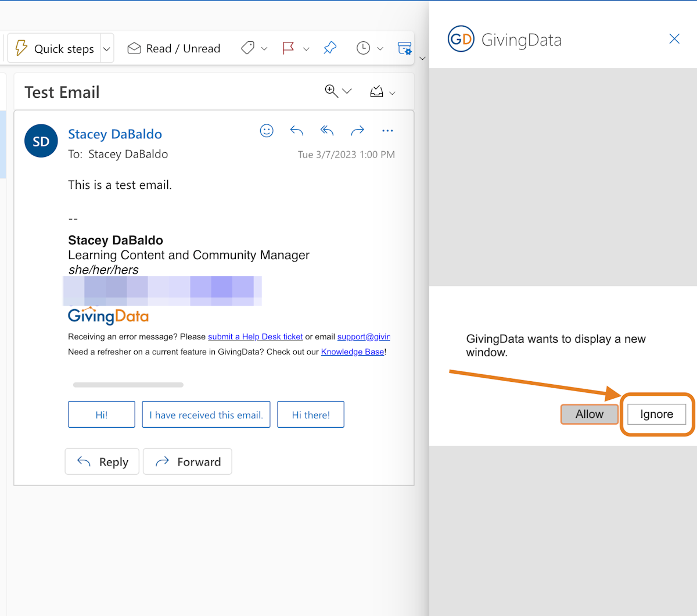Click the This is a test email text
Screen dimensions: 697x616
[120, 185]
